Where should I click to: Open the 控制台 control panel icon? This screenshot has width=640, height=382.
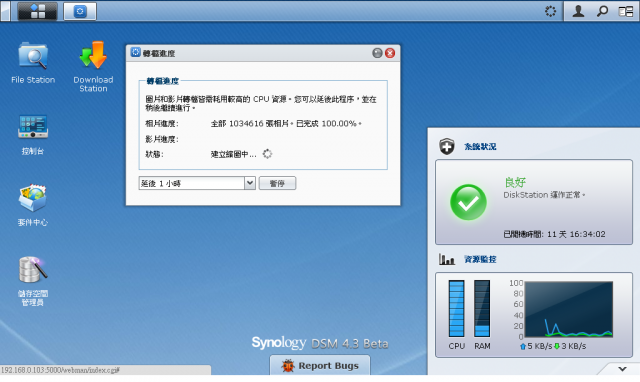tap(33, 135)
